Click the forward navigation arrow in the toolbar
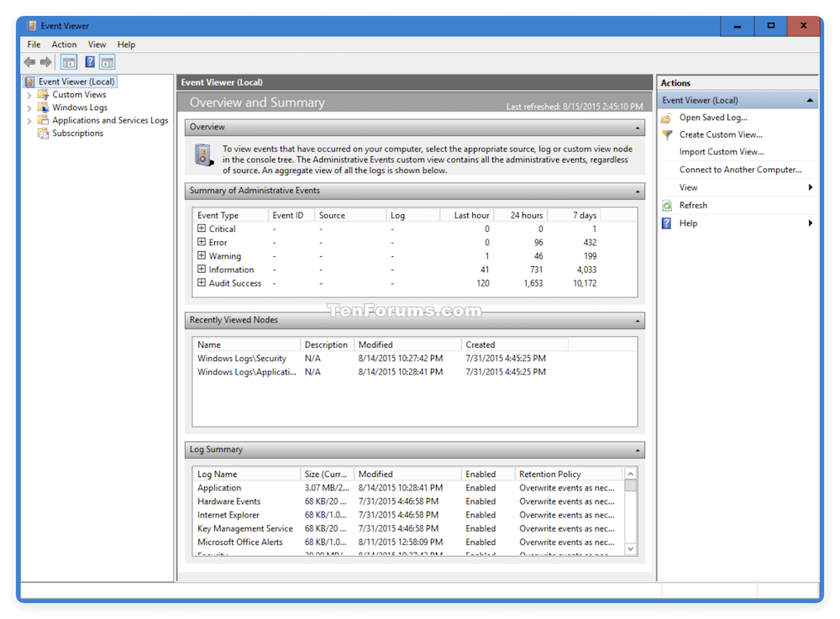This screenshot has height=619, width=840. pyautogui.click(x=45, y=61)
